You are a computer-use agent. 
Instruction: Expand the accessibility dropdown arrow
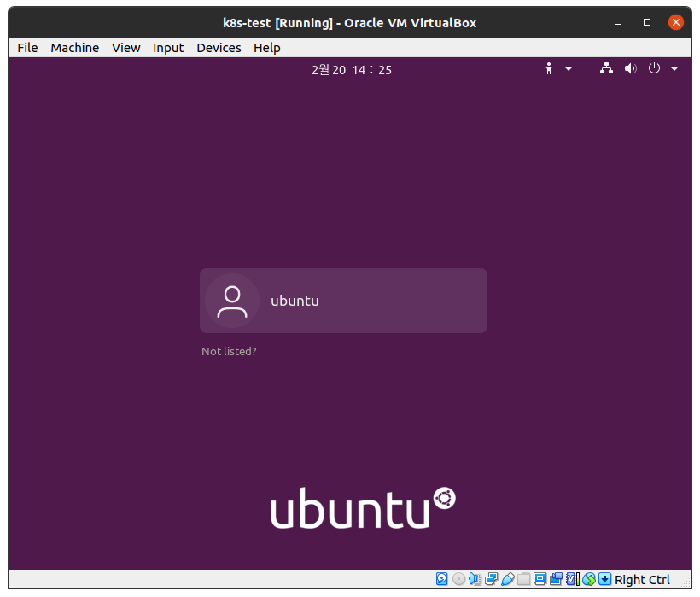pos(569,69)
